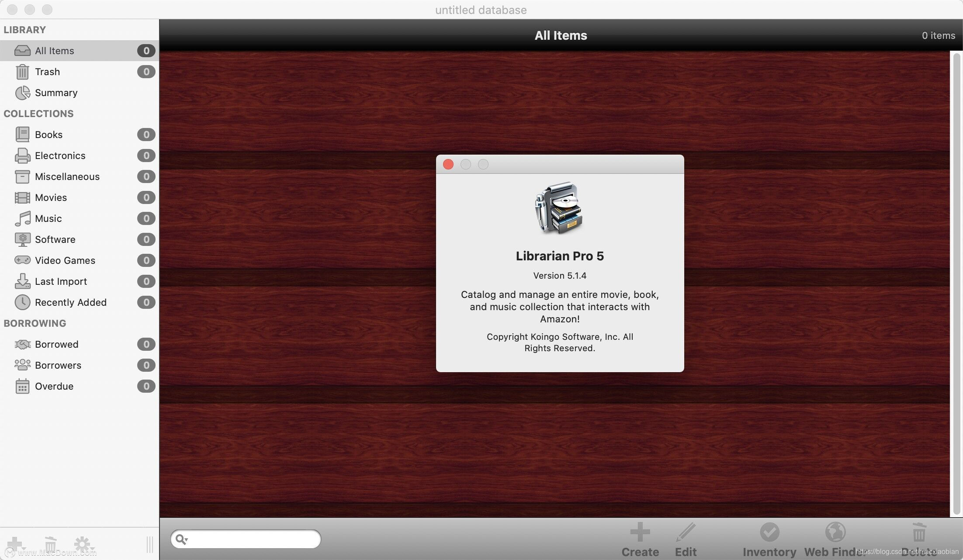
Task: Open Web Finder globe icon
Action: pyautogui.click(x=835, y=532)
